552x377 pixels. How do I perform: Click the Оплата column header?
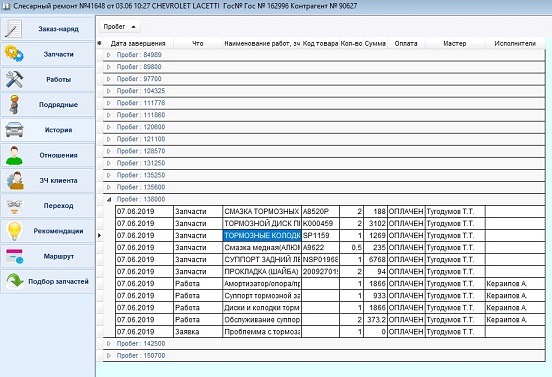(406, 44)
